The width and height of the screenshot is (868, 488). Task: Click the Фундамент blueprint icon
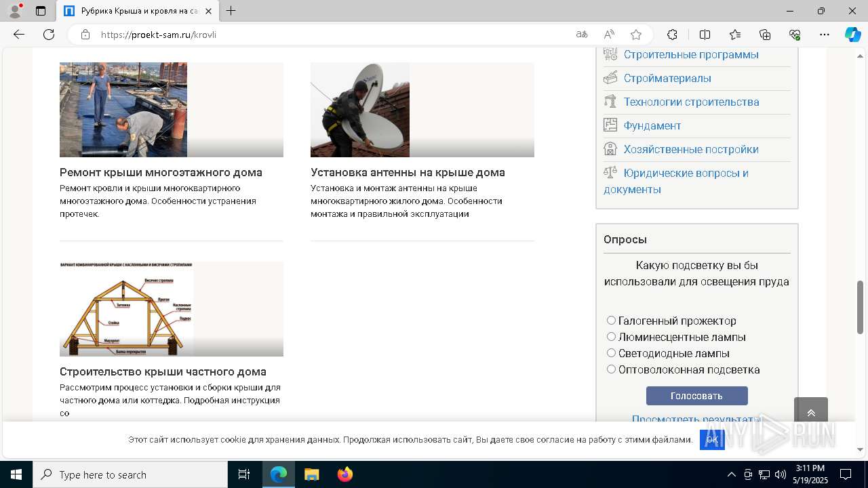610,125
